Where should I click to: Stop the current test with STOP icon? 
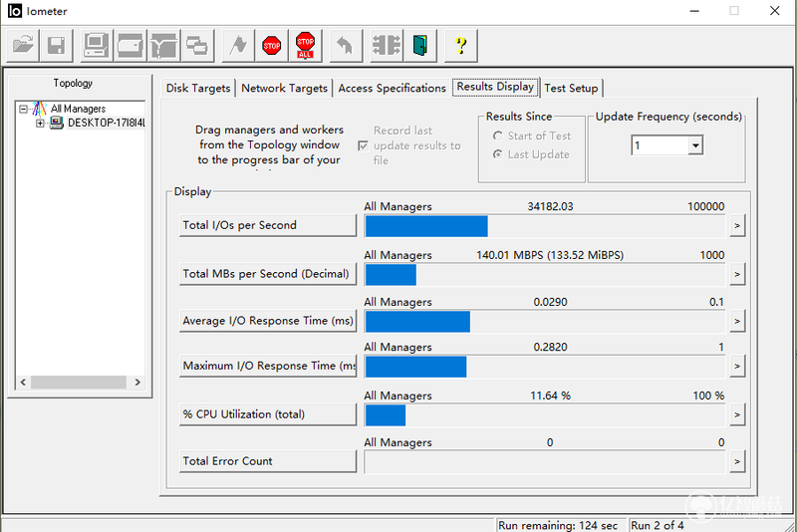tap(271, 46)
